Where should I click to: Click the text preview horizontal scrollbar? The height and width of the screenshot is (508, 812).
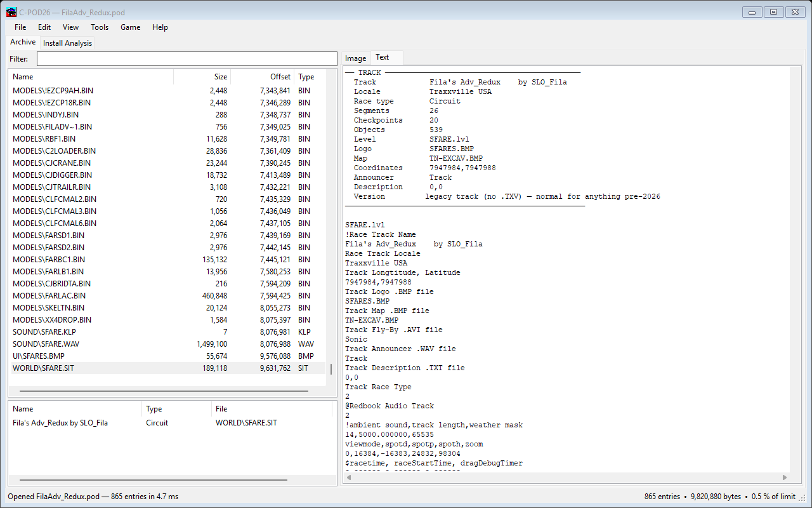tap(566, 478)
